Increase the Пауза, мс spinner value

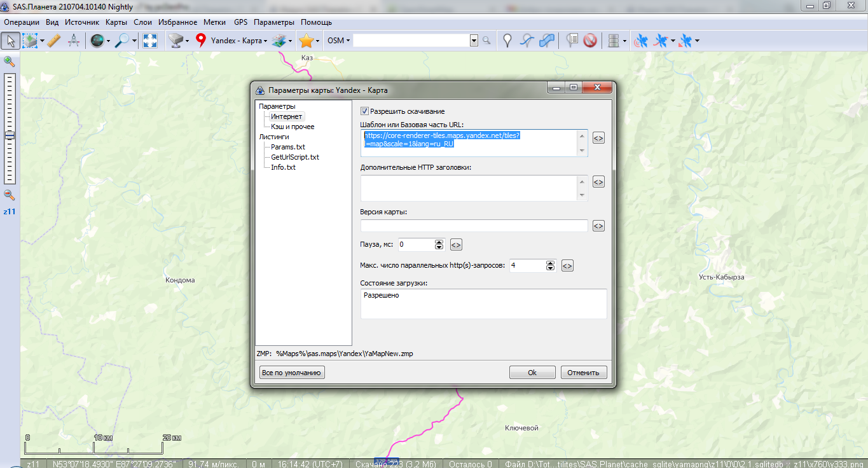pyautogui.click(x=439, y=242)
